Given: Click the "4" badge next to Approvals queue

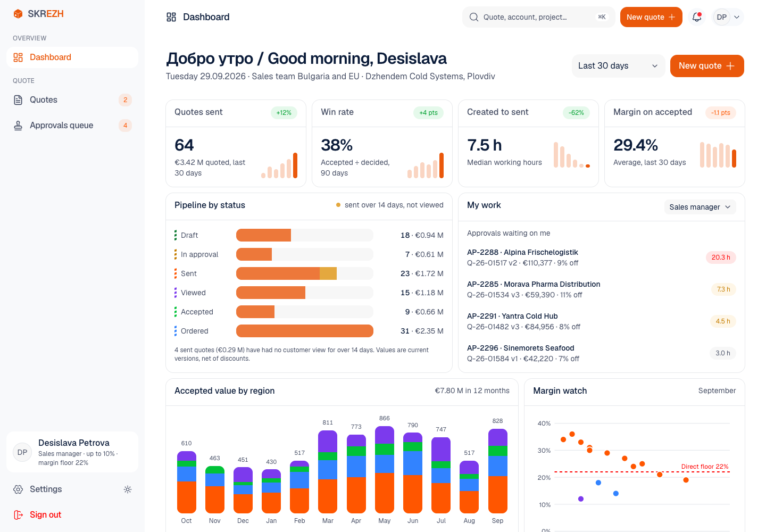Looking at the screenshot, I should coord(125,126).
